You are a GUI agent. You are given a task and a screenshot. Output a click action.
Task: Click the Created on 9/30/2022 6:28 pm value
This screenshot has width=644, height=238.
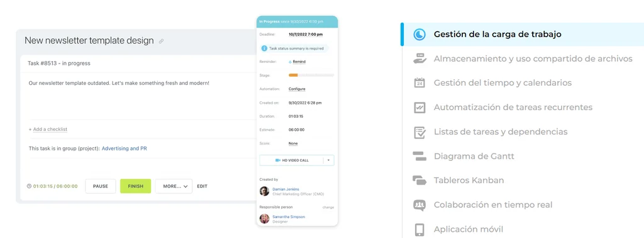coord(305,103)
